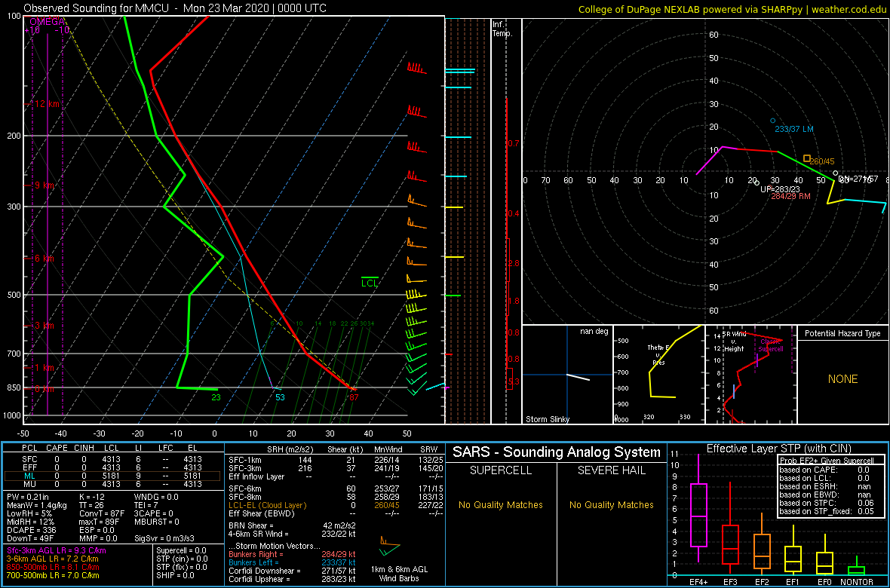Click the orange '260/45' hodograph label
Image resolution: width=890 pixels, height=588 pixels.
[x=822, y=162]
